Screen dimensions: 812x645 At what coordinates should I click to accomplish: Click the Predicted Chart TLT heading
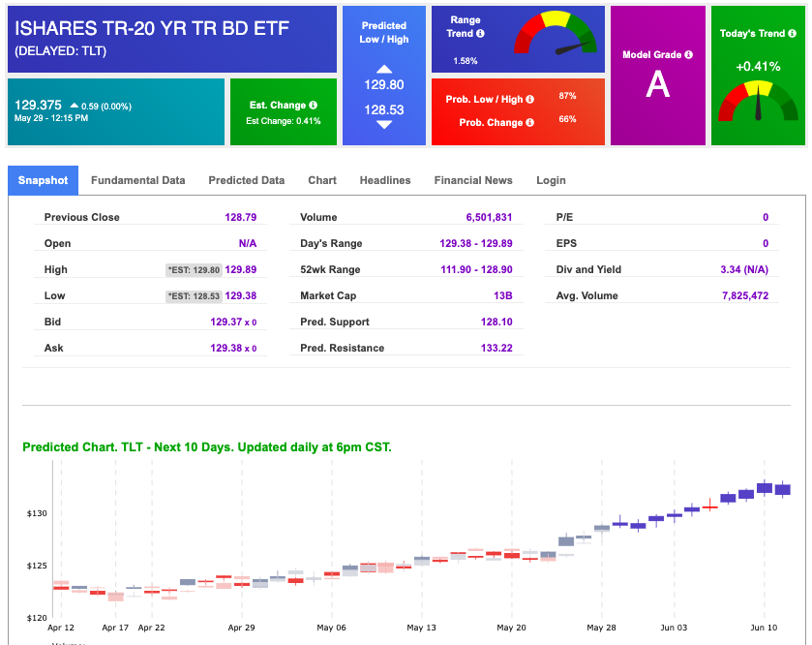click(x=207, y=447)
